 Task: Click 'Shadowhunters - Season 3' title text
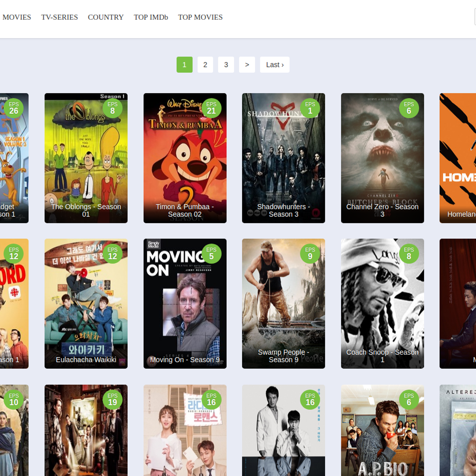coord(284,210)
